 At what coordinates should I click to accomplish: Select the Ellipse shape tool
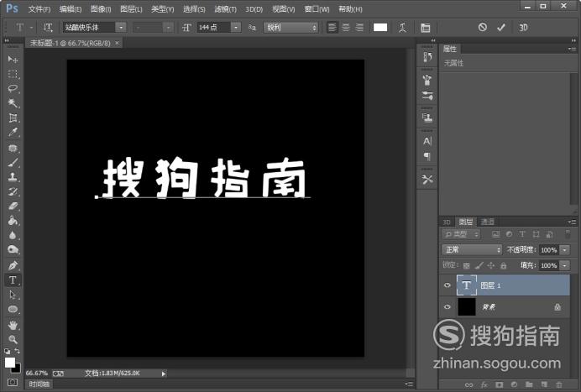[13, 310]
